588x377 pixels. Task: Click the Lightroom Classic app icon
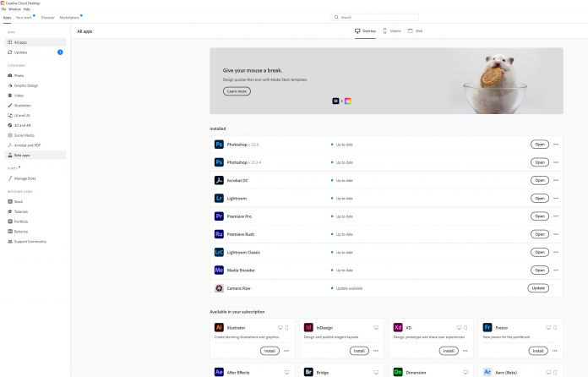(x=219, y=252)
